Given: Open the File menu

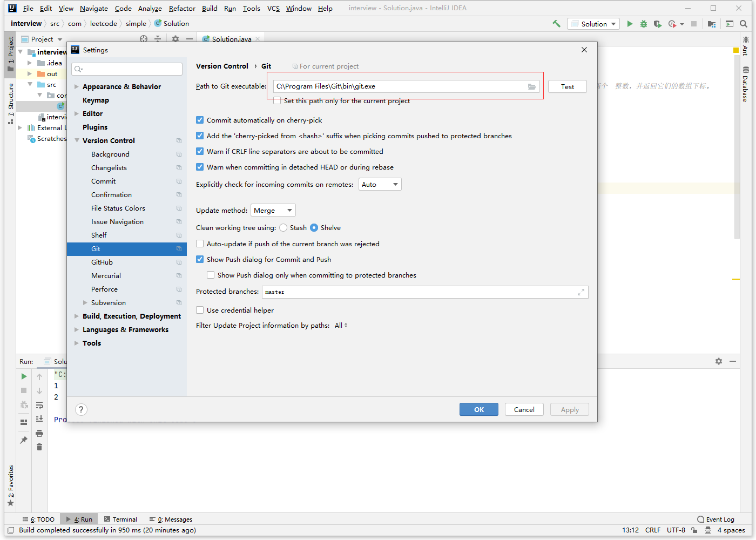Looking at the screenshot, I should (28, 8).
